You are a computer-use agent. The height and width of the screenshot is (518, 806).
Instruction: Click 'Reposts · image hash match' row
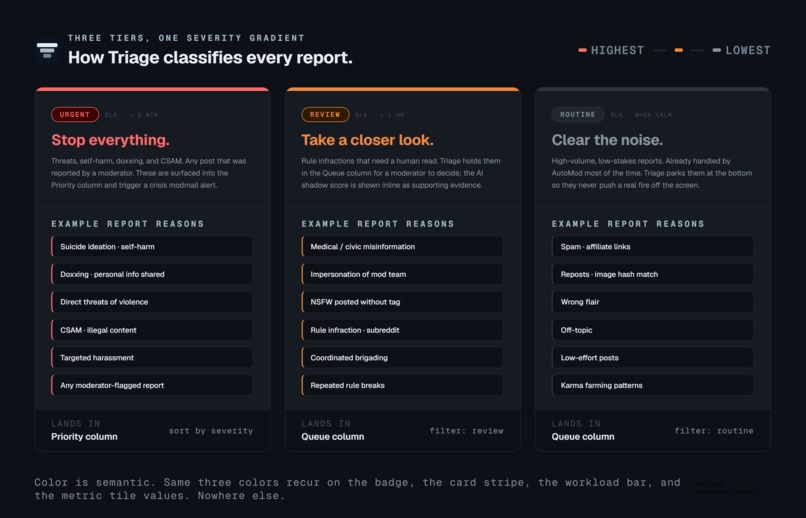pyautogui.click(x=652, y=274)
